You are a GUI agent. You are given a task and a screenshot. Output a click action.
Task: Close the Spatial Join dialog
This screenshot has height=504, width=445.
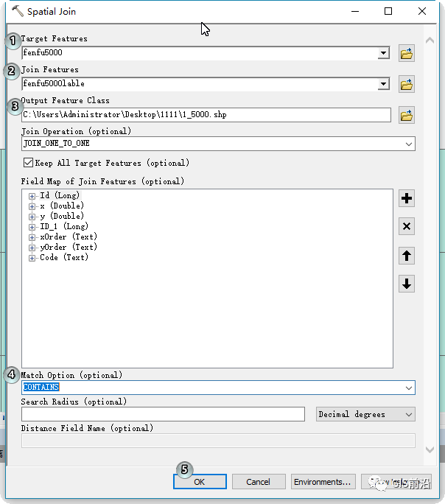click(x=422, y=11)
